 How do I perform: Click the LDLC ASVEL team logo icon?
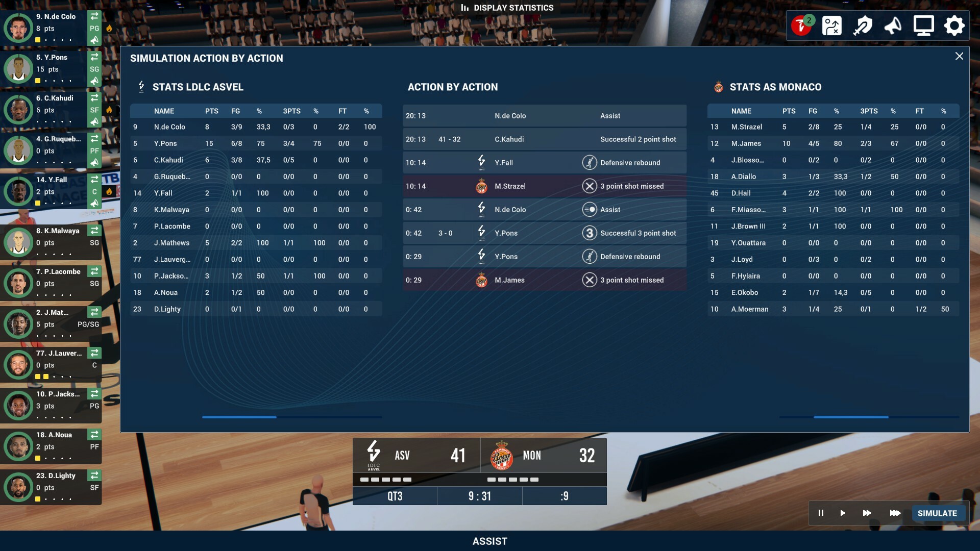pos(141,87)
